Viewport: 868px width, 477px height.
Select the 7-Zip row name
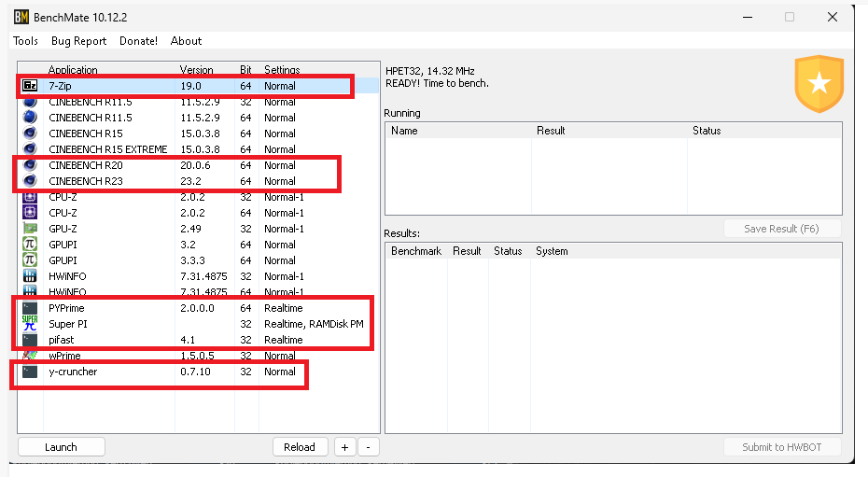tap(61, 86)
